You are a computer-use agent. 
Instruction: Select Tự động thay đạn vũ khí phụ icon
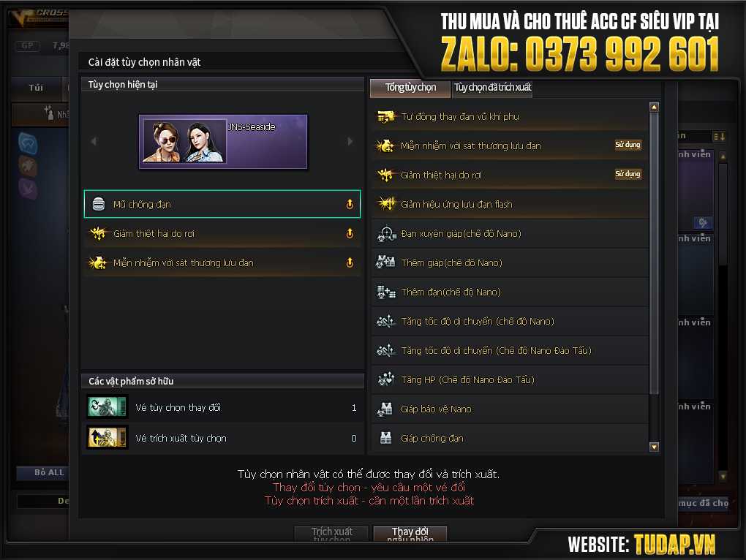[x=386, y=116]
